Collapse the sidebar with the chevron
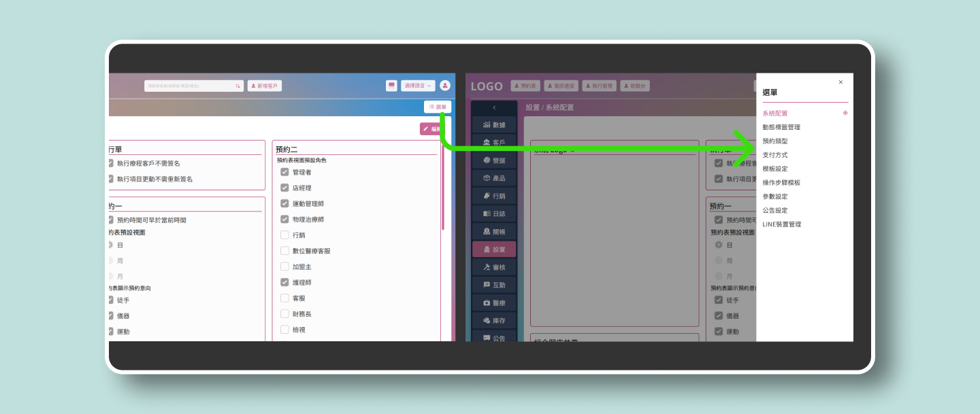This screenshot has height=414, width=980. (494, 107)
